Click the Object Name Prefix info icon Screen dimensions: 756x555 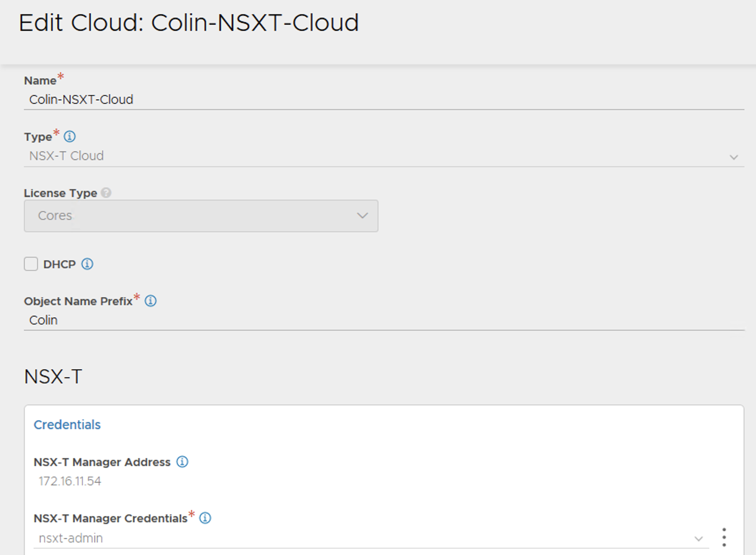coord(150,301)
